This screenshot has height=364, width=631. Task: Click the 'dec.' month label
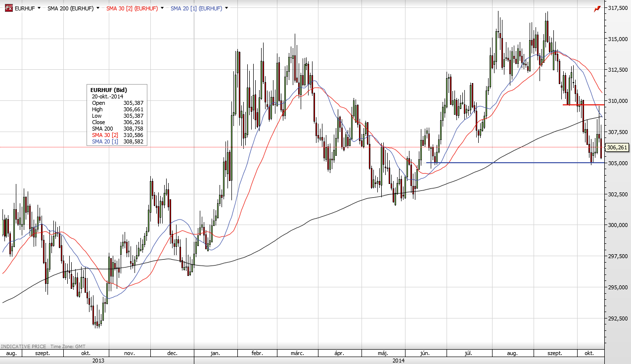173,354
